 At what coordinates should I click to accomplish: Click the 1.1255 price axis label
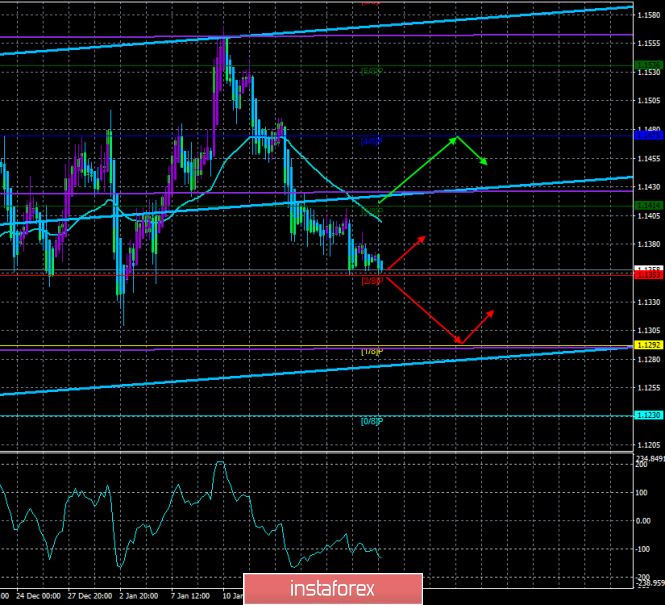pyautogui.click(x=649, y=388)
